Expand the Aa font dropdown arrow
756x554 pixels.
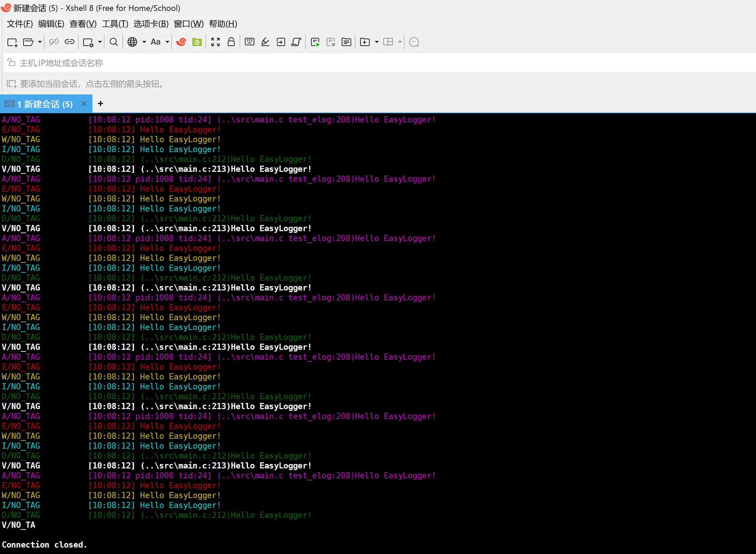167,42
